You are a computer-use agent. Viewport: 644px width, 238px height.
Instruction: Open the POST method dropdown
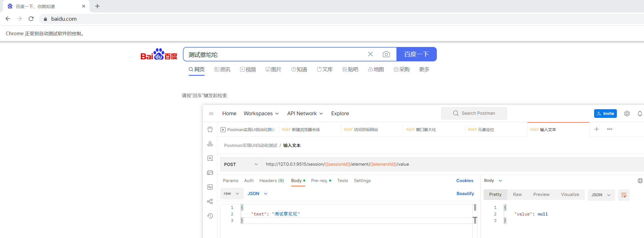pyautogui.click(x=241, y=164)
